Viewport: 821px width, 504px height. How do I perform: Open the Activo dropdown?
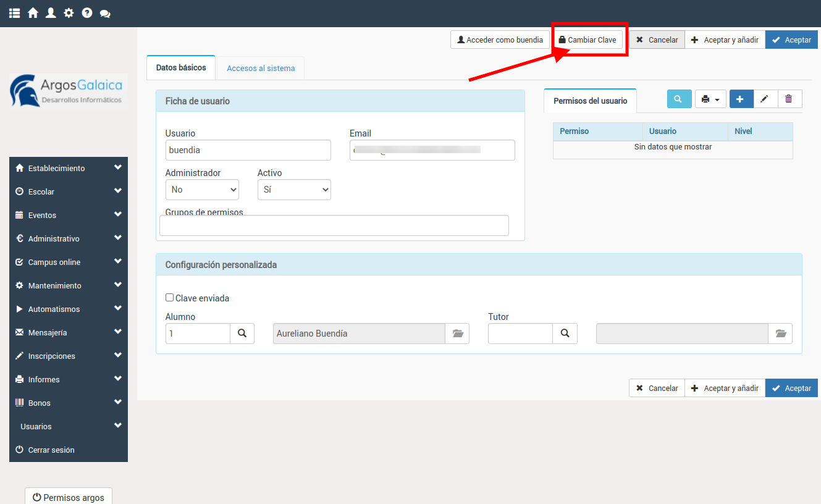click(294, 190)
